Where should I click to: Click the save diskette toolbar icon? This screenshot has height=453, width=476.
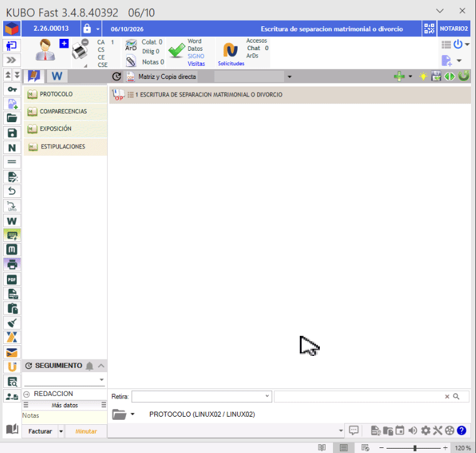pyautogui.click(x=436, y=76)
